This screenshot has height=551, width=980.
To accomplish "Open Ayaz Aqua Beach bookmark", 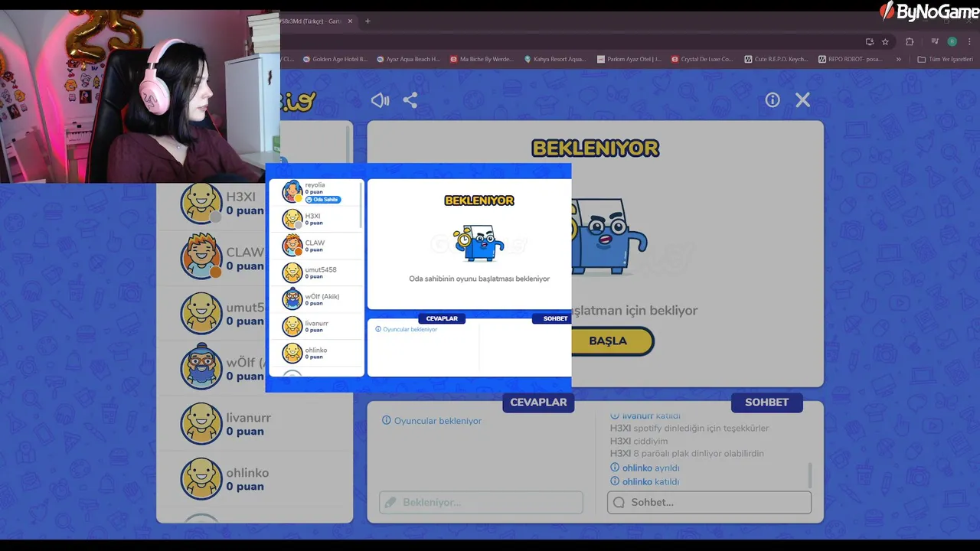I will (x=409, y=59).
